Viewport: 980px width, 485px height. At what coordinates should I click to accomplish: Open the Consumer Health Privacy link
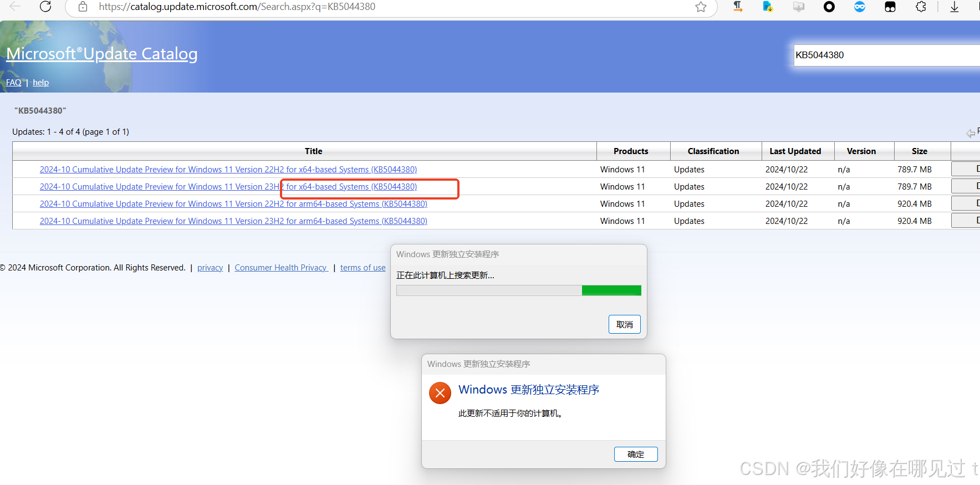pyautogui.click(x=281, y=268)
